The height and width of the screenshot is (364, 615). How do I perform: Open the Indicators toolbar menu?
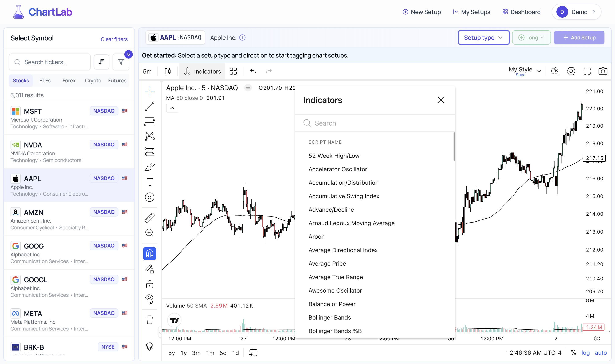point(202,71)
